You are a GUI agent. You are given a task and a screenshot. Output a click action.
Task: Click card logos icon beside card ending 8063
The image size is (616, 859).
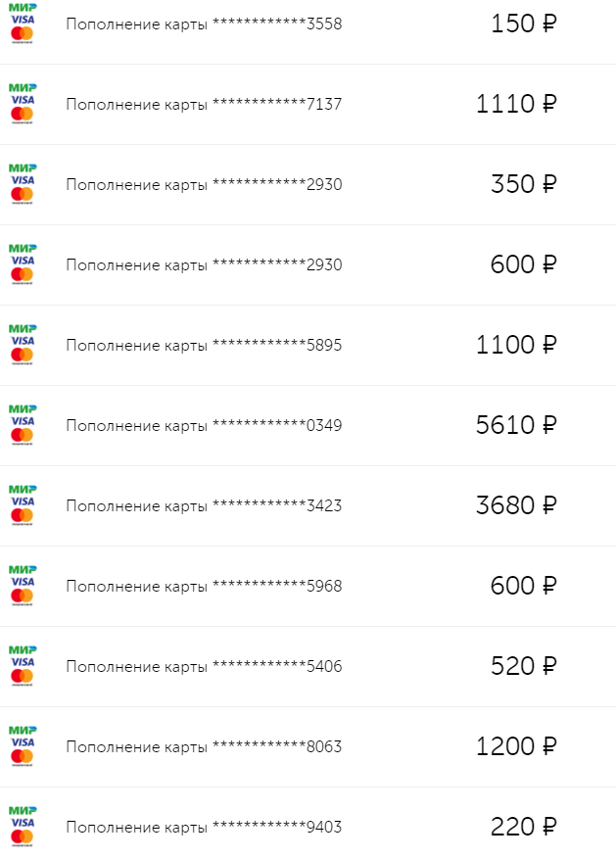point(22,746)
